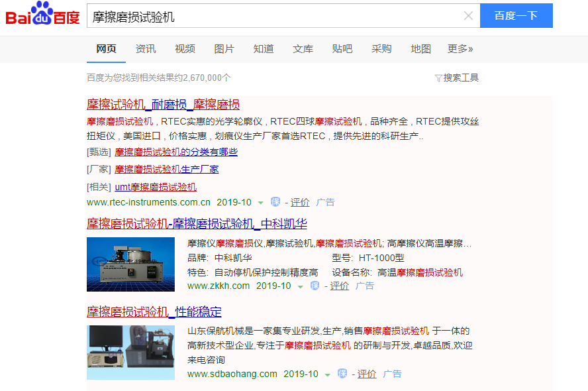Click the 广告 label on rtec-instruments result
Screen dimensions: 588x391
(x=325, y=202)
